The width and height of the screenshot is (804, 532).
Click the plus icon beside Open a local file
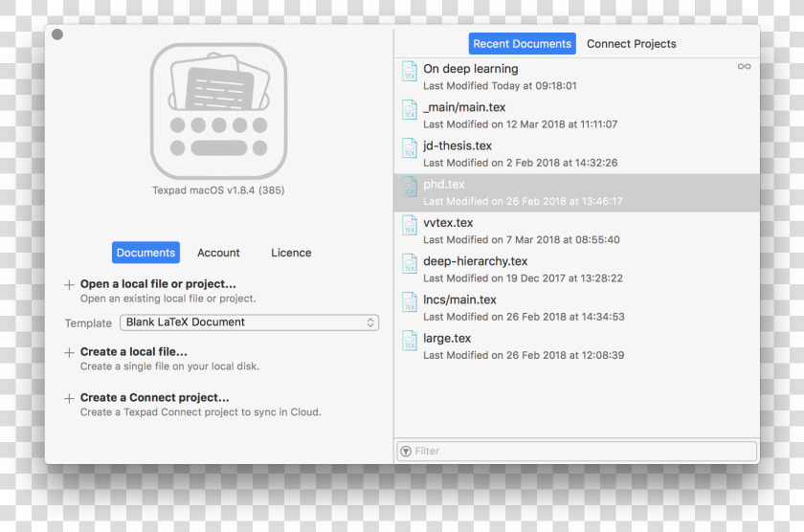tap(69, 285)
